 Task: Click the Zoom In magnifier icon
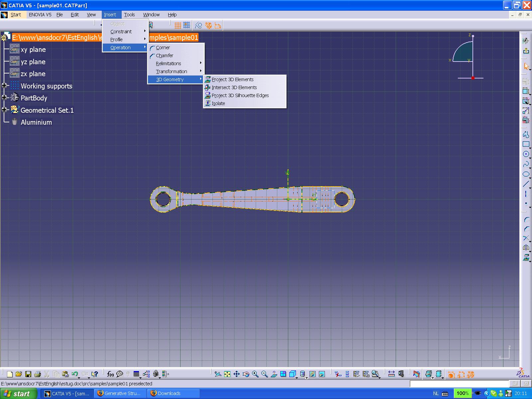[x=255, y=374]
